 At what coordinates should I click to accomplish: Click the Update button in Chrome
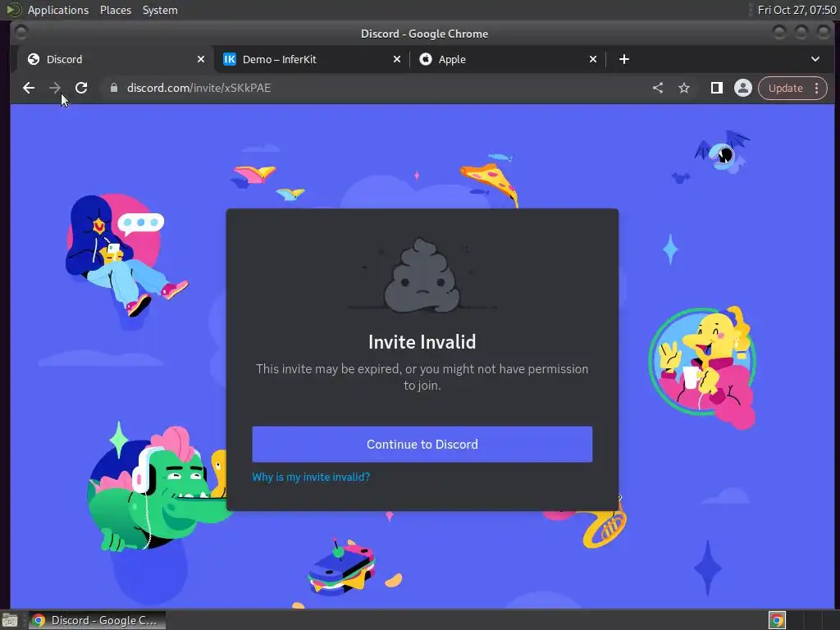[785, 88]
